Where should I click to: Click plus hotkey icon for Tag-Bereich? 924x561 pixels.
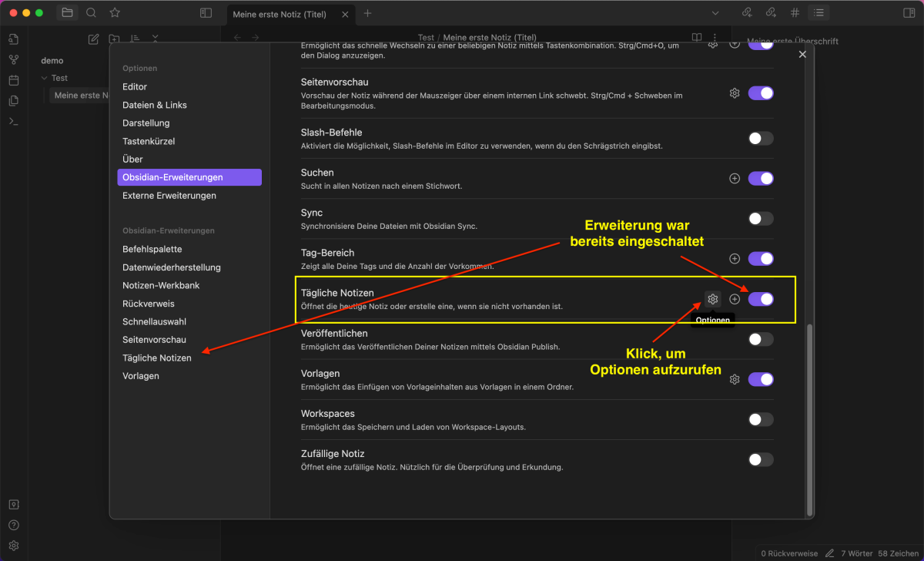[x=735, y=259]
